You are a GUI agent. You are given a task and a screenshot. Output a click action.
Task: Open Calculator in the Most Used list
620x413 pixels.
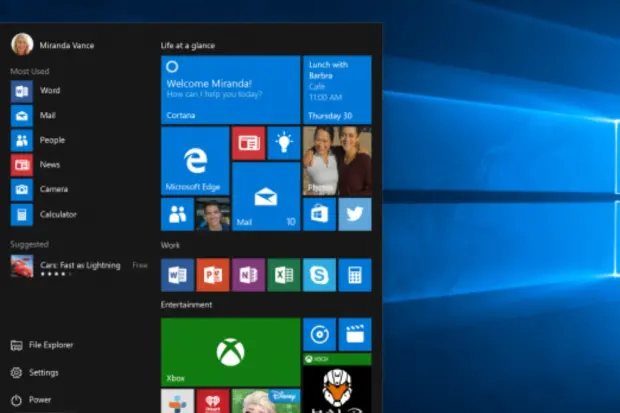(x=43, y=214)
